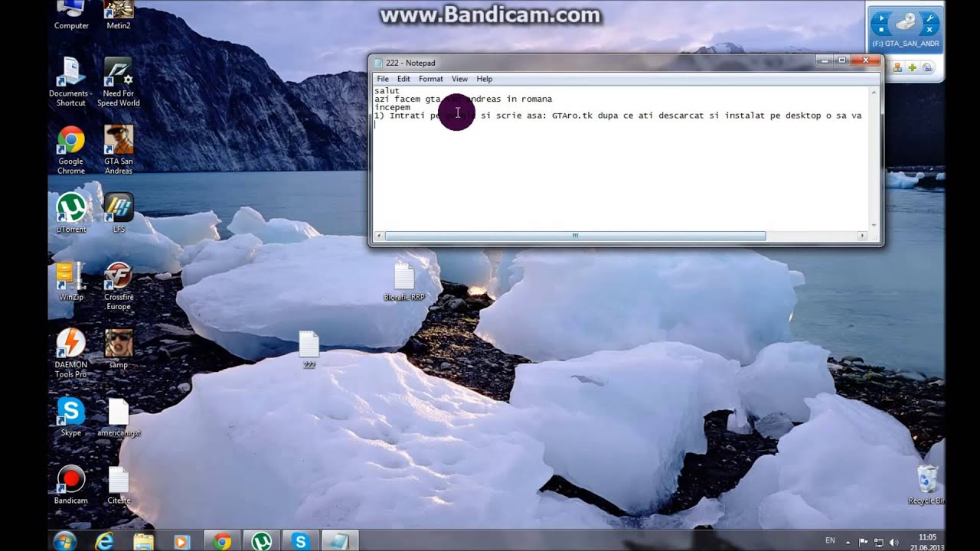
Task: Select the DAEMON Tools Pro desktop icon
Action: click(70, 353)
